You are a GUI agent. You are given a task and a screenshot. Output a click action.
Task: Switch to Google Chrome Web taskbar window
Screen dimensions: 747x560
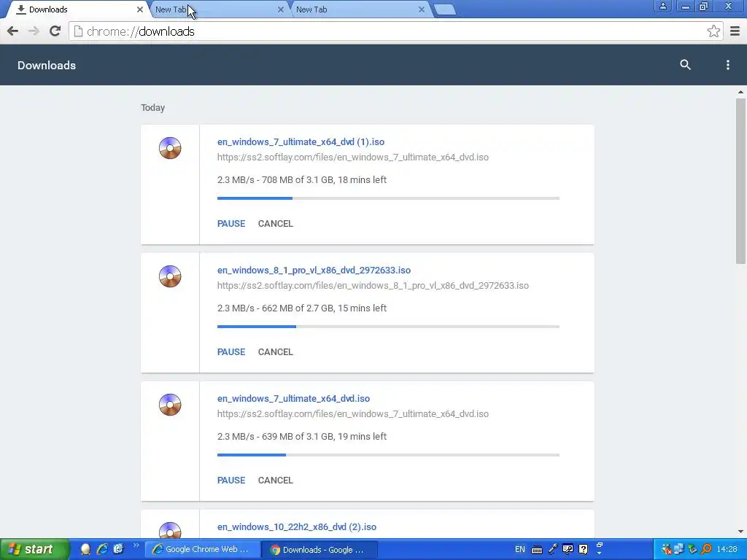tap(203, 550)
